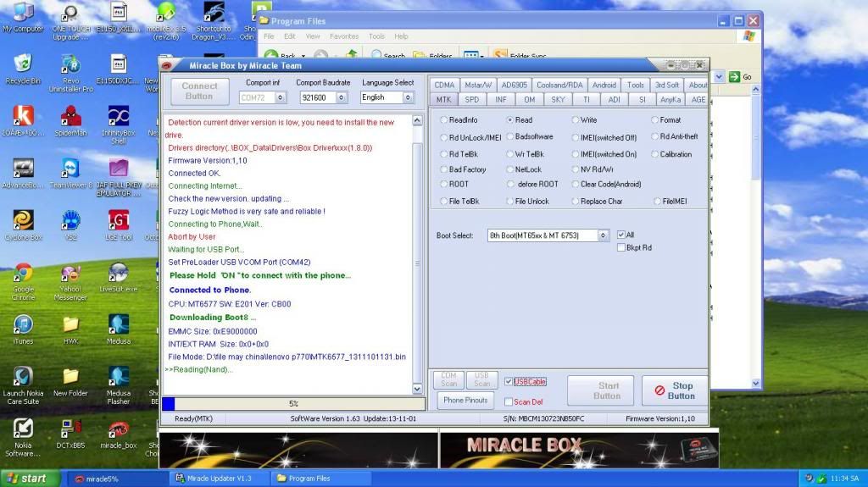Open the HWK folder icon
Image resolution: width=868 pixels, height=487 pixels.
point(71,329)
